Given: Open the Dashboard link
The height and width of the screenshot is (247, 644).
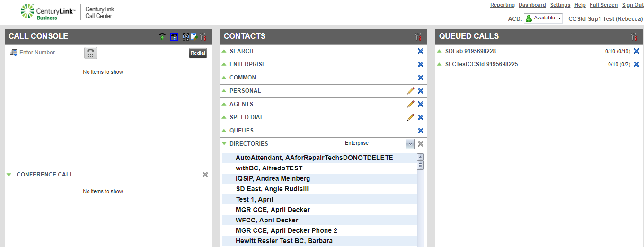Looking at the screenshot, I should [x=532, y=5].
